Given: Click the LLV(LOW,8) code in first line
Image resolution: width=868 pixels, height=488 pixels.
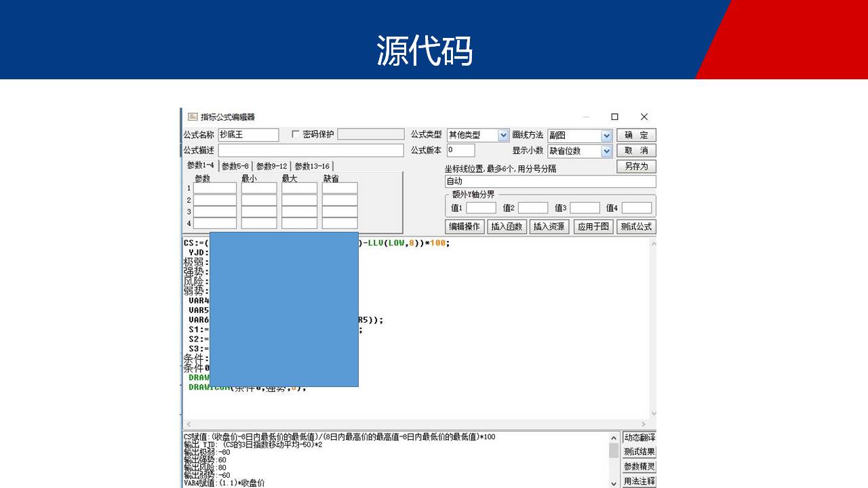Looking at the screenshot, I should click(395, 243).
